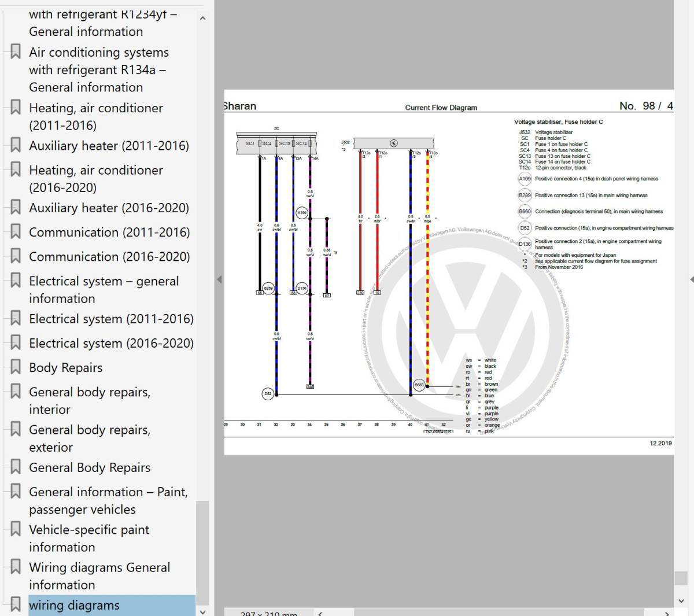
Task: Click bookmark icon beside 'General Body Repairs'
Action: [x=16, y=467]
